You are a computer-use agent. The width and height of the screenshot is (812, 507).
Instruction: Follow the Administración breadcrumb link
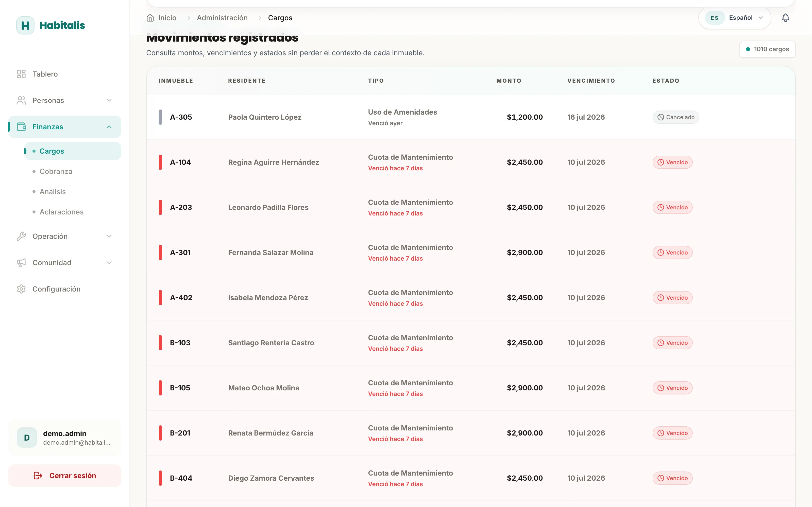click(222, 18)
